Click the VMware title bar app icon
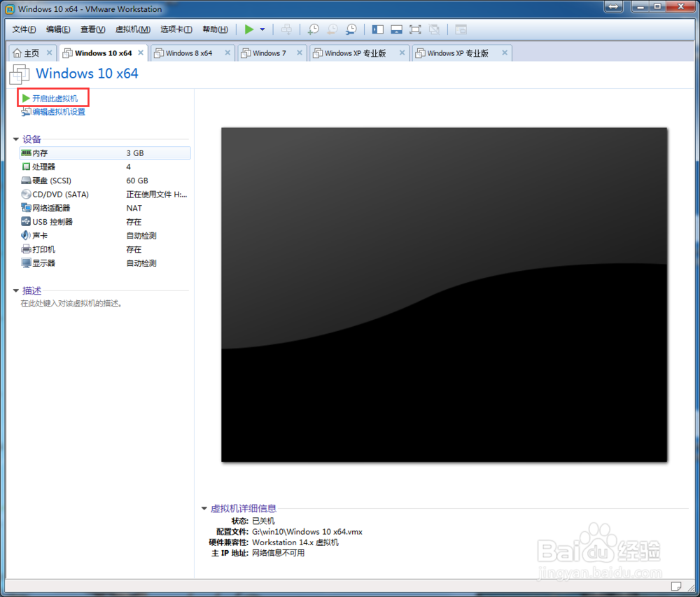 coord(10,9)
